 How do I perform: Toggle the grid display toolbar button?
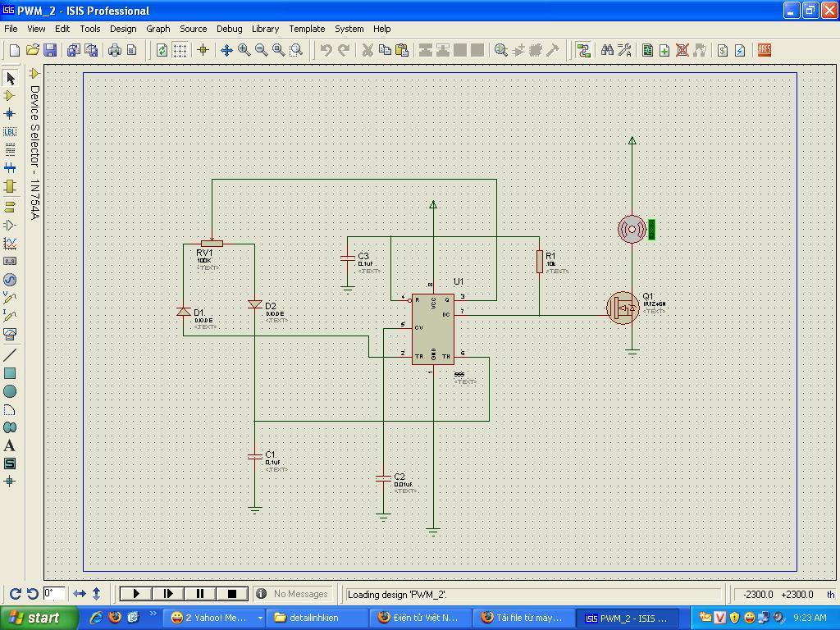tap(180, 50)
